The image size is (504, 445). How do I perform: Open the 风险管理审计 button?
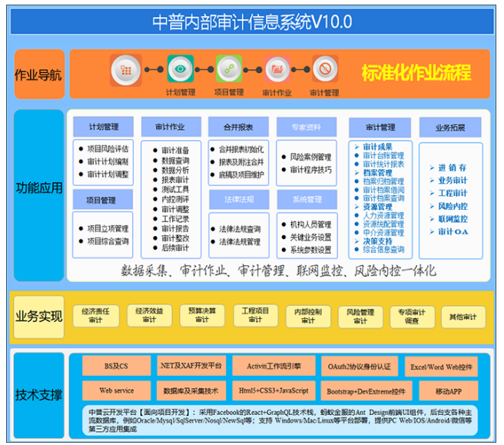click(360, 317)
